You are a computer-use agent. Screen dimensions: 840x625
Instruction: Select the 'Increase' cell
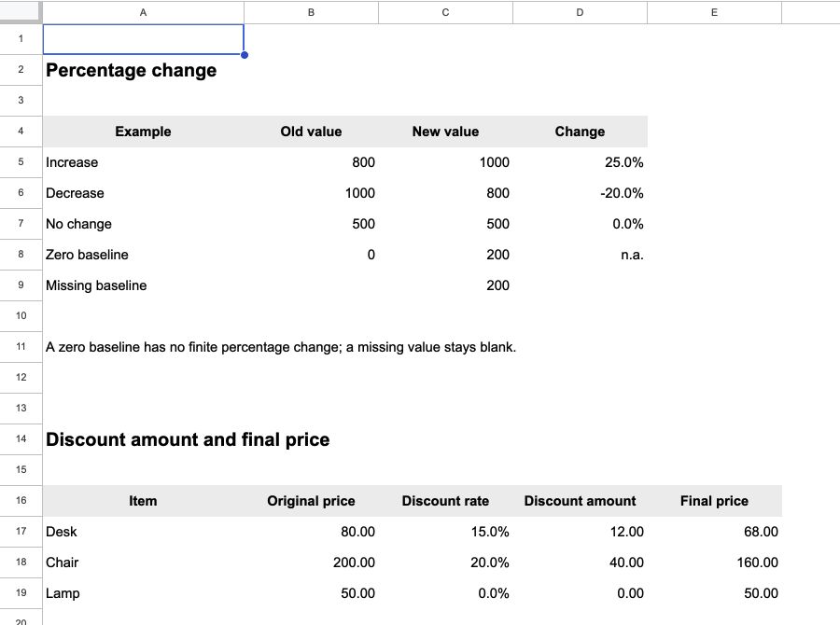pyautogui.click(x=143, y=162)
